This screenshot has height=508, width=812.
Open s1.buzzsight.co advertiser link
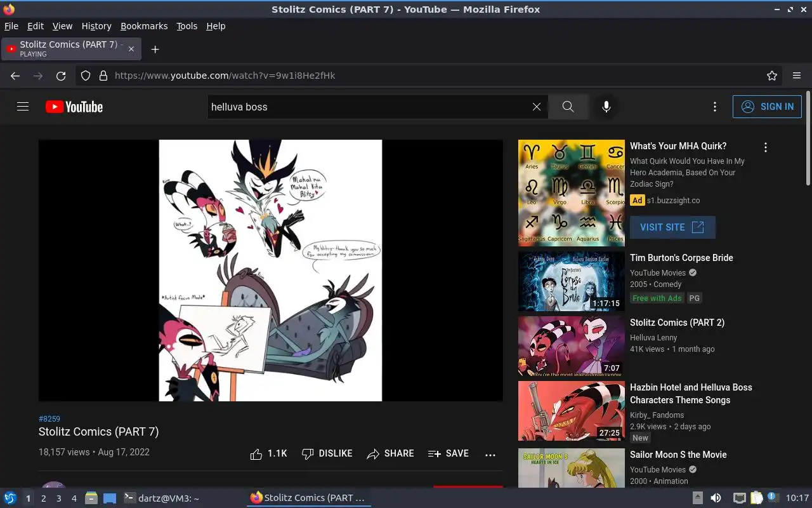[673, 200]
